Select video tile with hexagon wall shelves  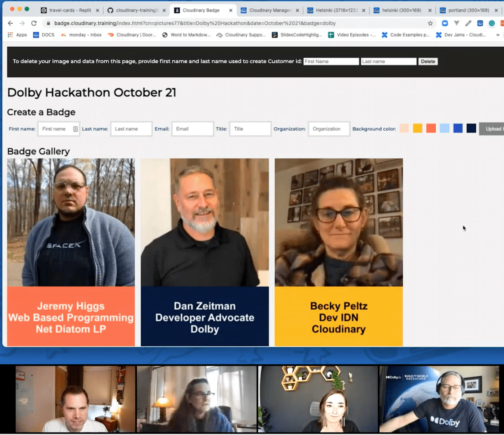[x=318, y=399]
